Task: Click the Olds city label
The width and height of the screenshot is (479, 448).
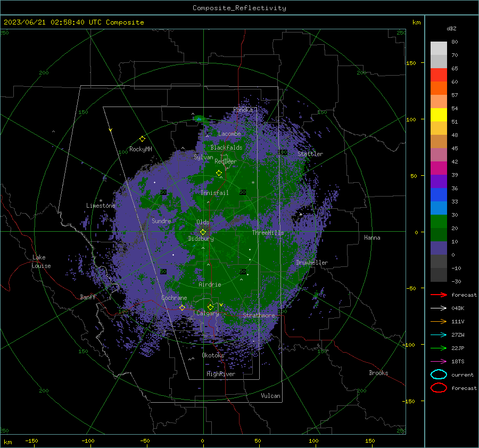Action: 203,222
